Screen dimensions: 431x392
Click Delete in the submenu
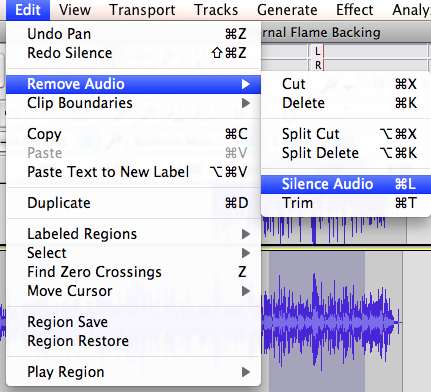coord(346,103)
